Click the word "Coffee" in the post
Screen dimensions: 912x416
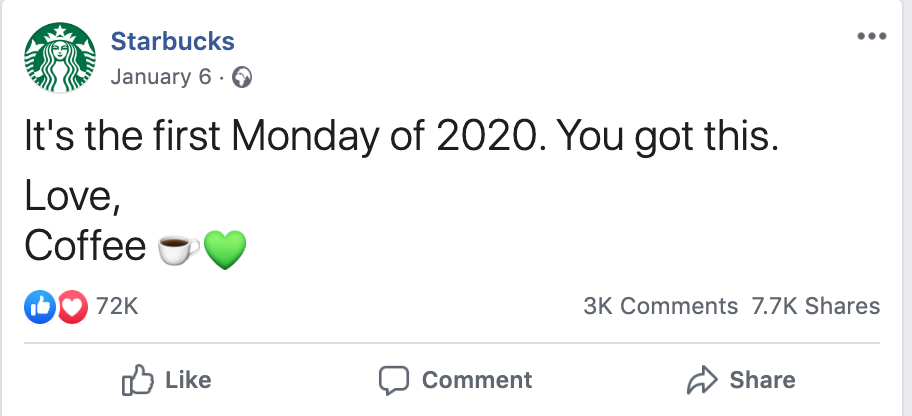[86, 246]
